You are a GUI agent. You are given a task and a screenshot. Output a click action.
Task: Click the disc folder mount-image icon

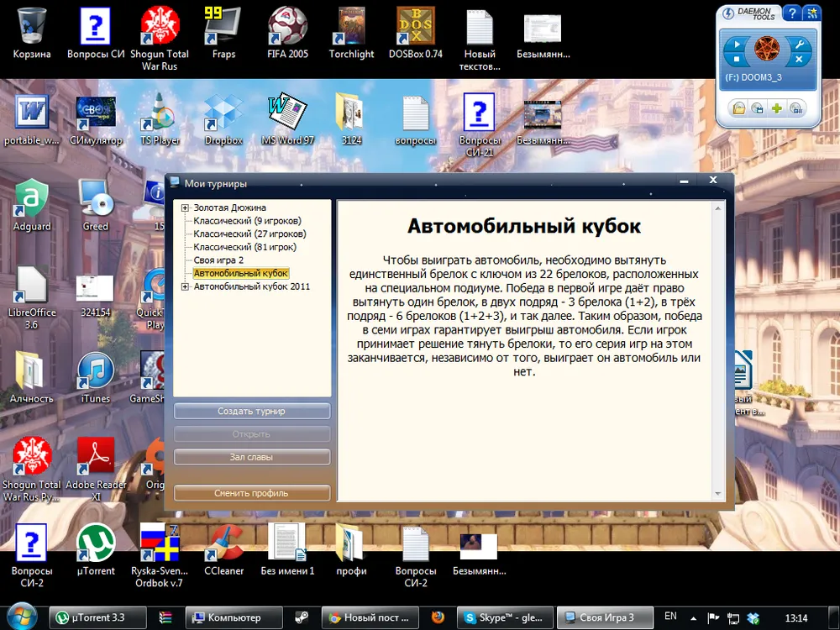[738, 108]
